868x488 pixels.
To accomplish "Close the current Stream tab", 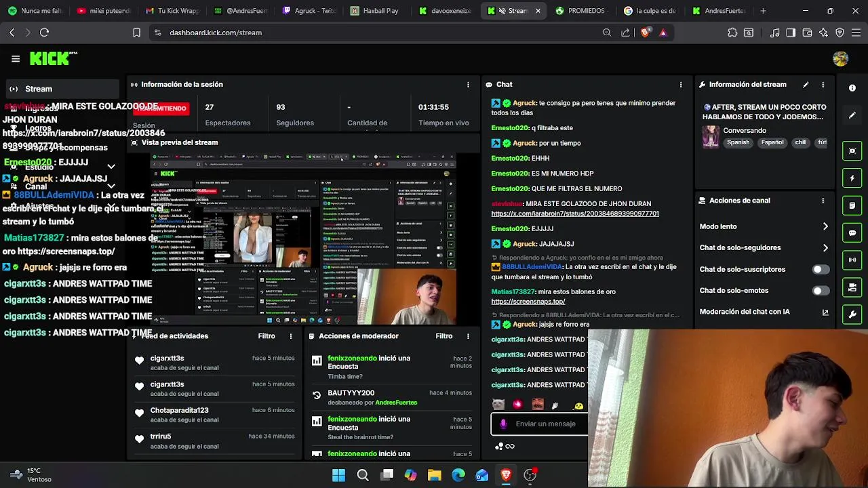I will click(538, 11).
